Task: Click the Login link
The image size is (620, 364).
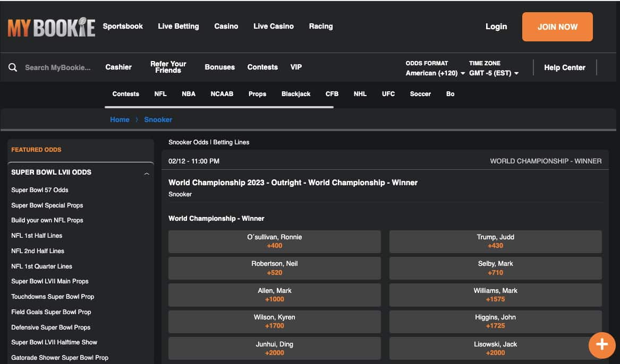Action: coord(496,27)
